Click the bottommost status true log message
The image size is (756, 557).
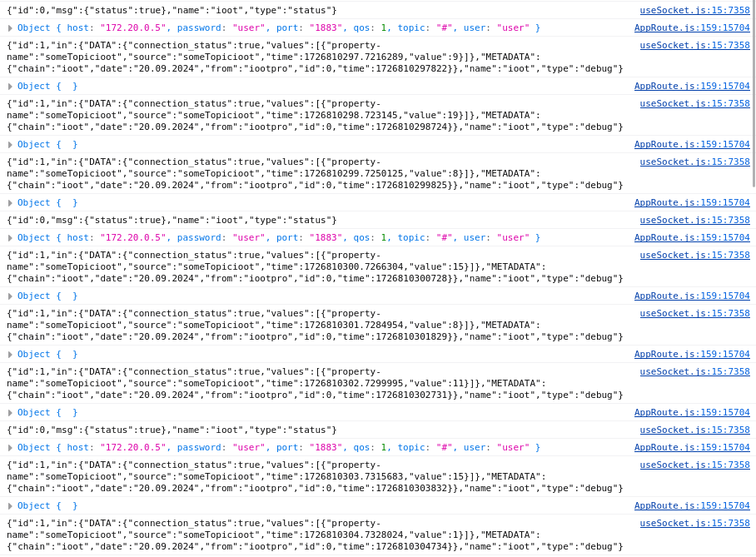pos(172,430)
